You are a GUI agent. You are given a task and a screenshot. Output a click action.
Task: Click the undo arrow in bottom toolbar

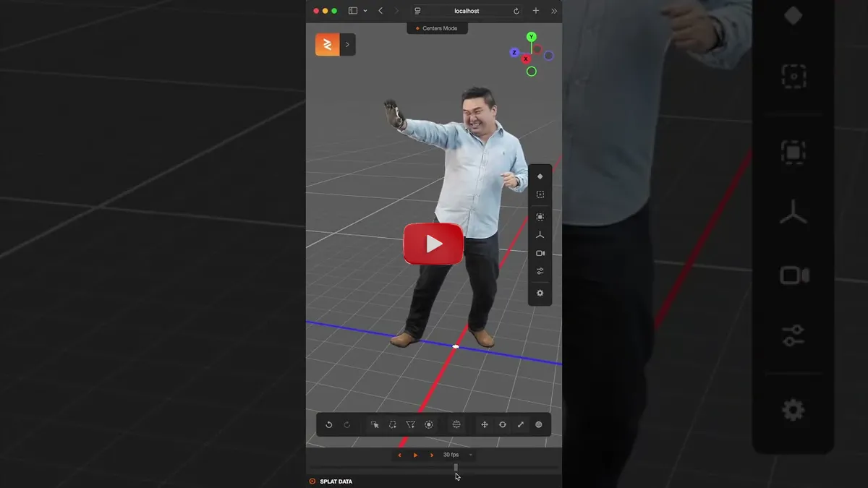328,424
